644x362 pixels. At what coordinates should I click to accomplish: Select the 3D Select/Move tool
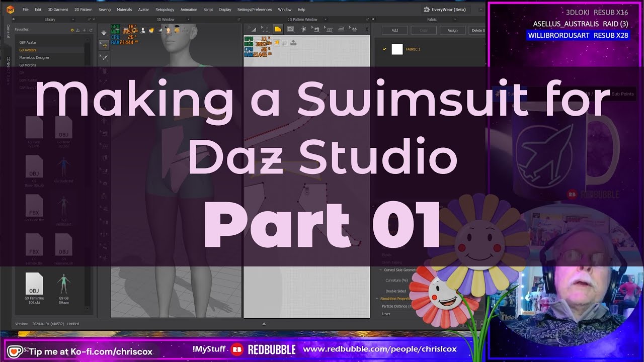(x=105, y=45)
